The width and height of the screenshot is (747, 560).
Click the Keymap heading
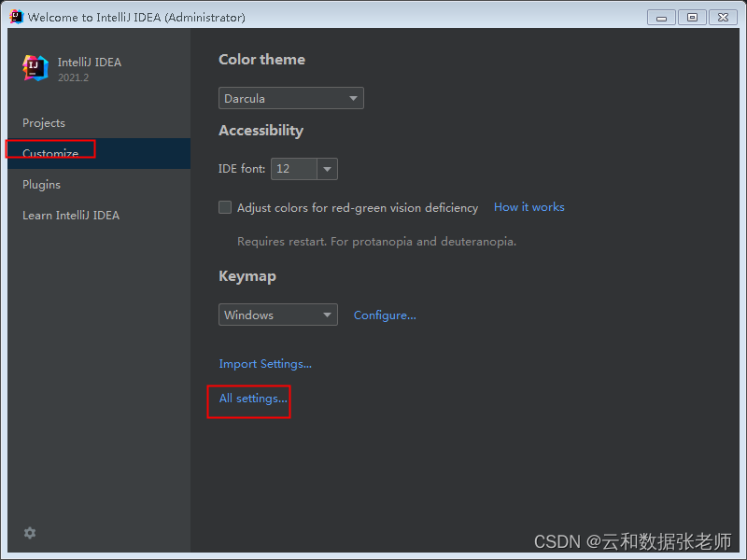pos(247,276)
